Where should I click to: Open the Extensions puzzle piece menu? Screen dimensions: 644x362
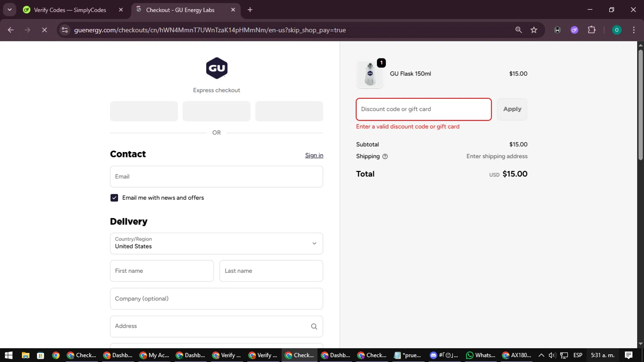(592, 30)
